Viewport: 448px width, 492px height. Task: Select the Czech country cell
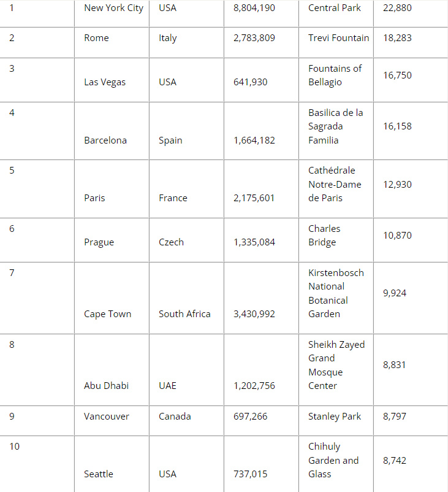(x=171, y=242)
